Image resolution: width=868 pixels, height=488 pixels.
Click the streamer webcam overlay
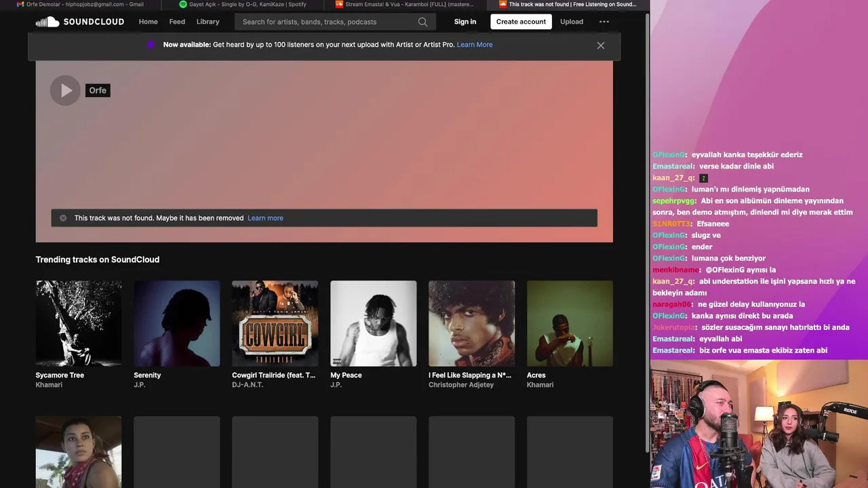point(759,424)
